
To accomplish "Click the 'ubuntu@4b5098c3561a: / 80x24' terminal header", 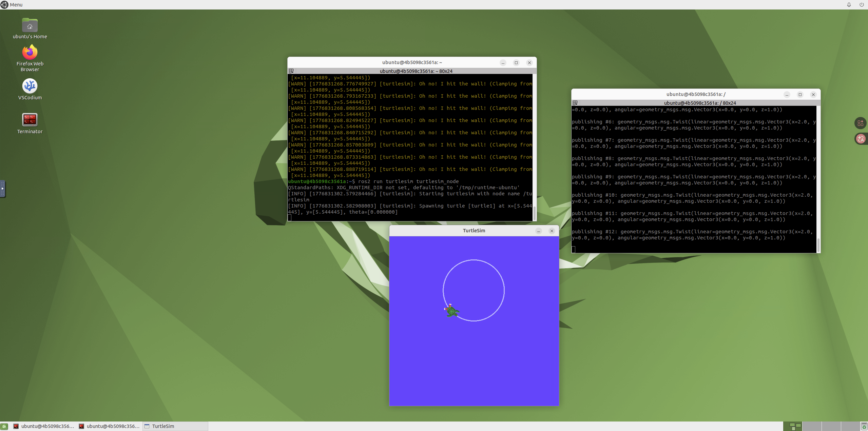I will (x=700, y=103).
